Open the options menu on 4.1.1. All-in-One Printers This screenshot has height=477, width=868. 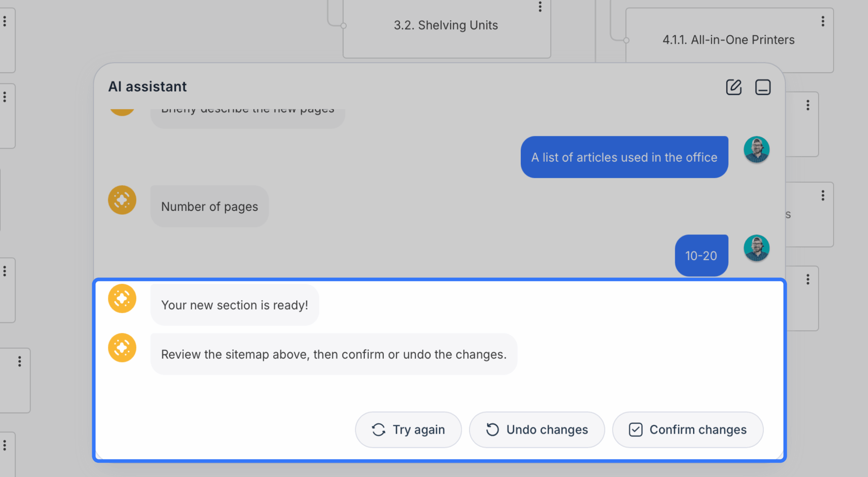(823, 21)
